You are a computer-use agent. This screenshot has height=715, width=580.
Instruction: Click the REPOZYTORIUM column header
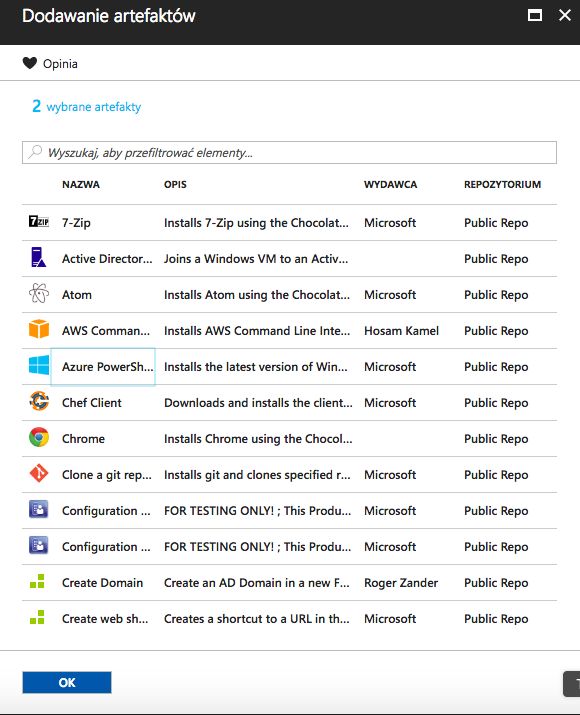[x=502, y=185]
